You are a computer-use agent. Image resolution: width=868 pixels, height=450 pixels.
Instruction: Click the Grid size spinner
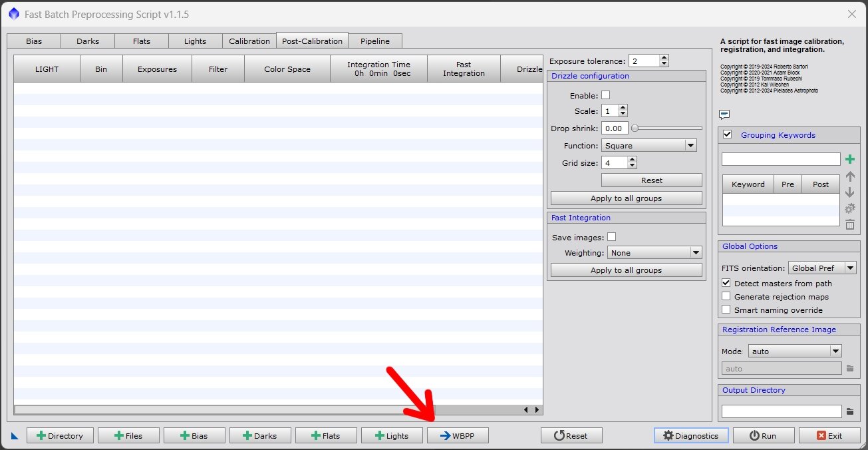point(619,162)
